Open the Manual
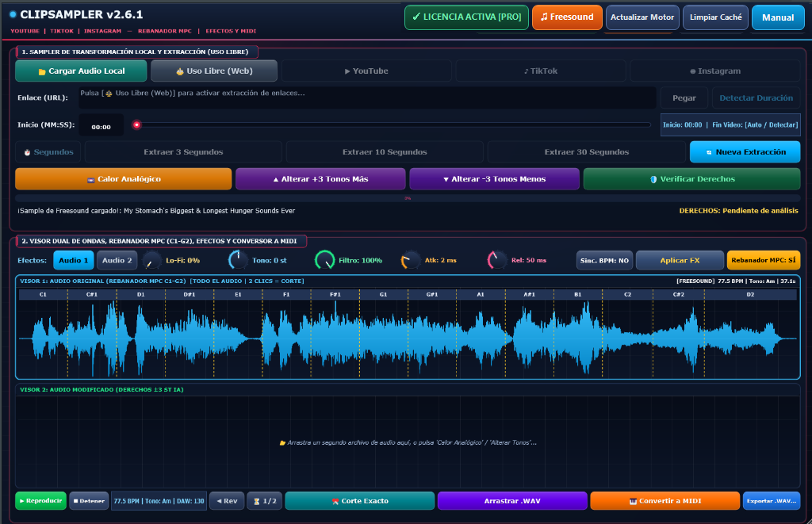Image resolution: width=812 pixels, height=524 pixels. click(778, 17)
